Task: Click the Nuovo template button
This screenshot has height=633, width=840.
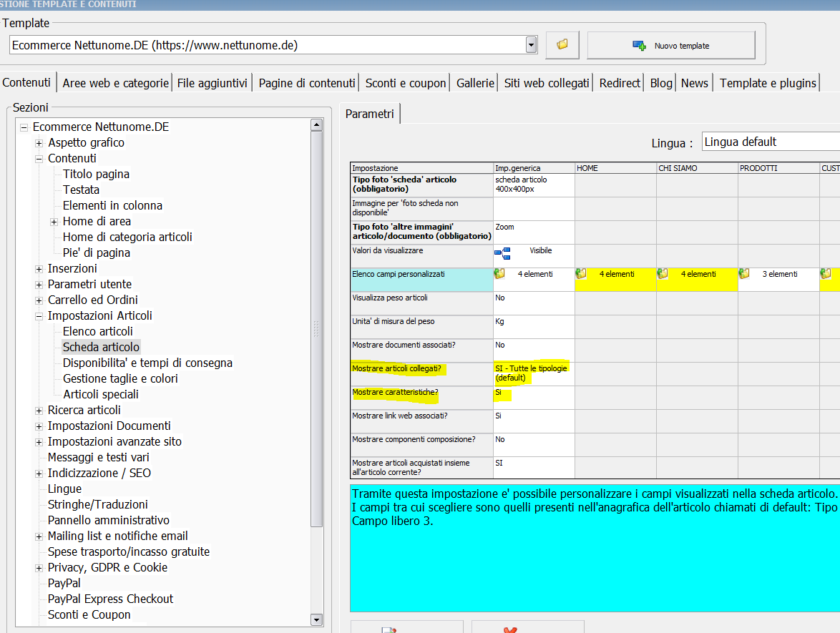Action: (670, 45)
